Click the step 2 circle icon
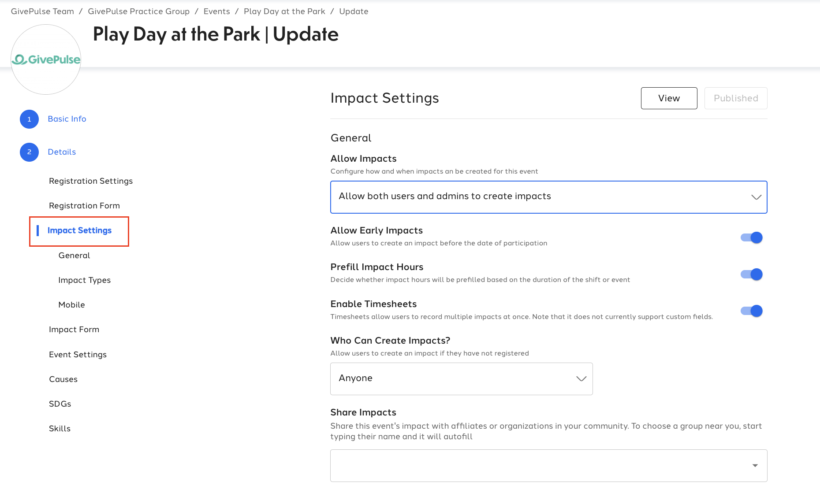 29,152
